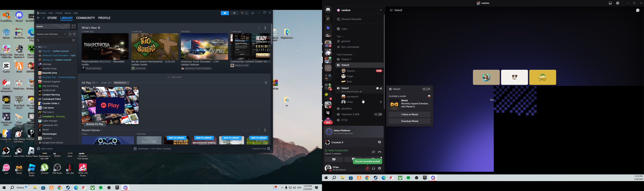644x191 pixels.
Task: Disconnect from voice with the hang-up icon
Action: coord(380,152)
